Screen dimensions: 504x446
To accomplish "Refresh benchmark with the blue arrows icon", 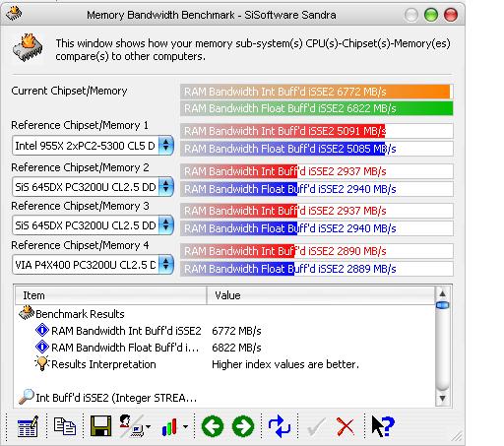I will click(x=280, y=426).
